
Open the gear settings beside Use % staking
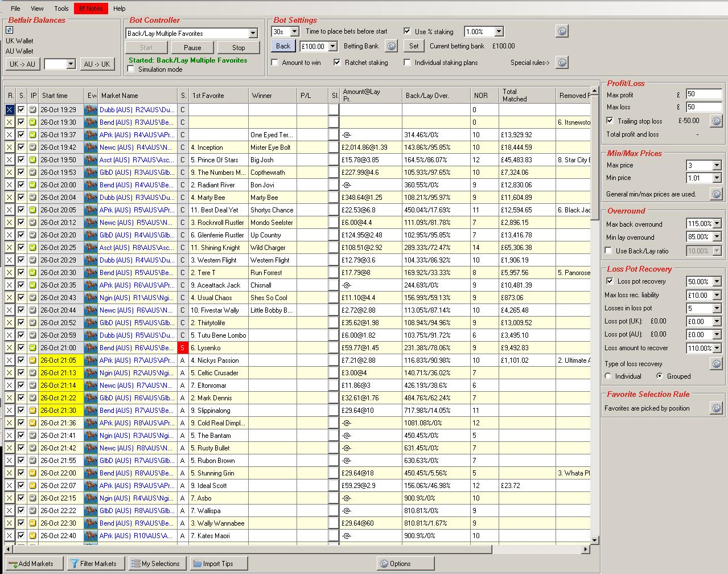(562, 31)
